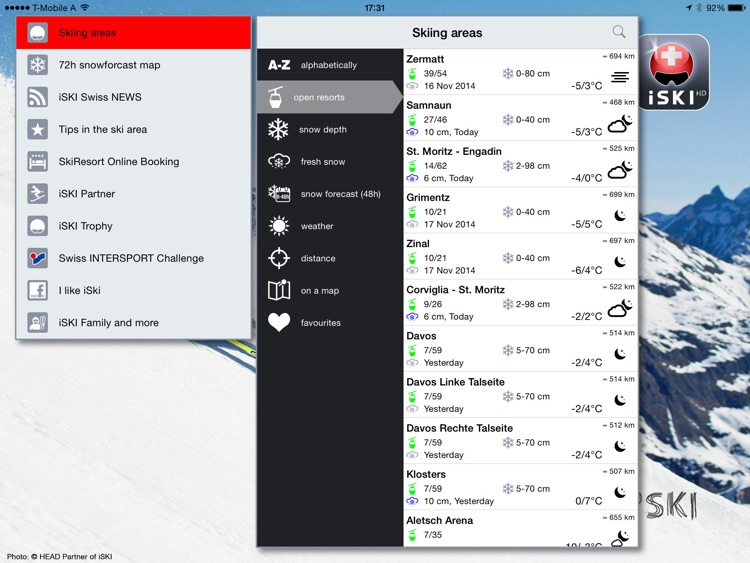750x563 pixels.
Task: Sort the list by snow depth
Action: tap(330, 129)
